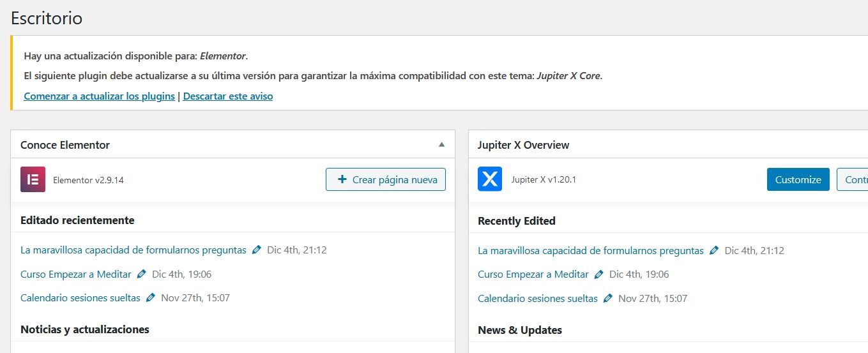868x353 pixels.
Task: Open 'La maravillosa capacidad' link in Conoce Elementor
Action: tap(133, 250)
